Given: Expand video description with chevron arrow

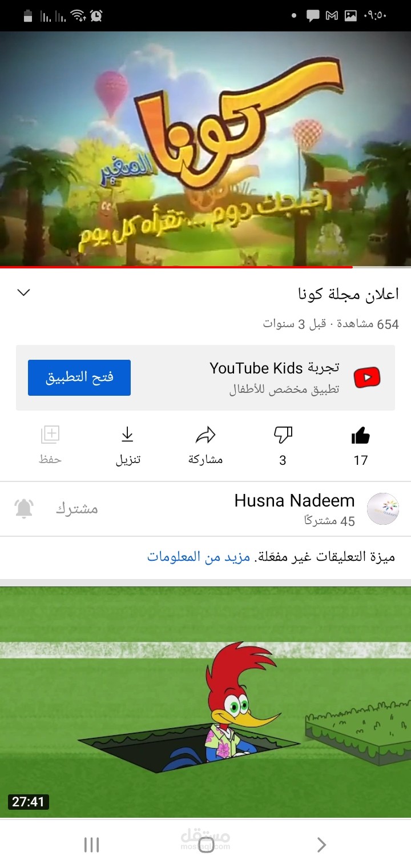Looking at the screenshot, I should [x=23, y=292].
